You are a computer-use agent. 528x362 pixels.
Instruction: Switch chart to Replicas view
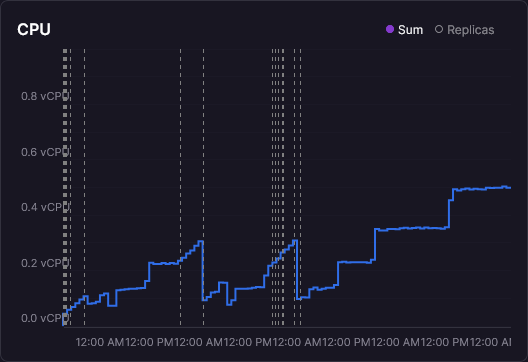tap(465, 30)
